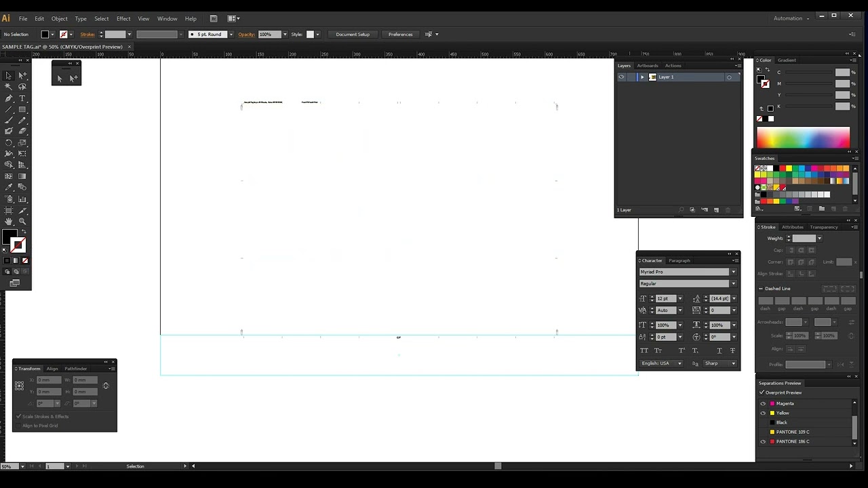The image size is (868, 488).
Task: Expand Layer 1 disclosure triangle
Action: pyautogui.click(x=642, y=77)
